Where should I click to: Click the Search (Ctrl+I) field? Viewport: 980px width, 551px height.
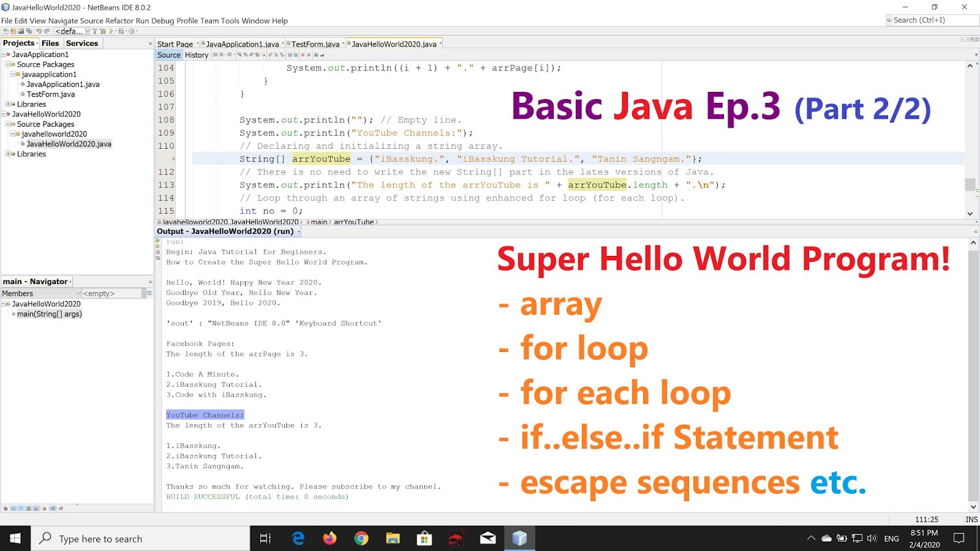click(x=932, y=20)
